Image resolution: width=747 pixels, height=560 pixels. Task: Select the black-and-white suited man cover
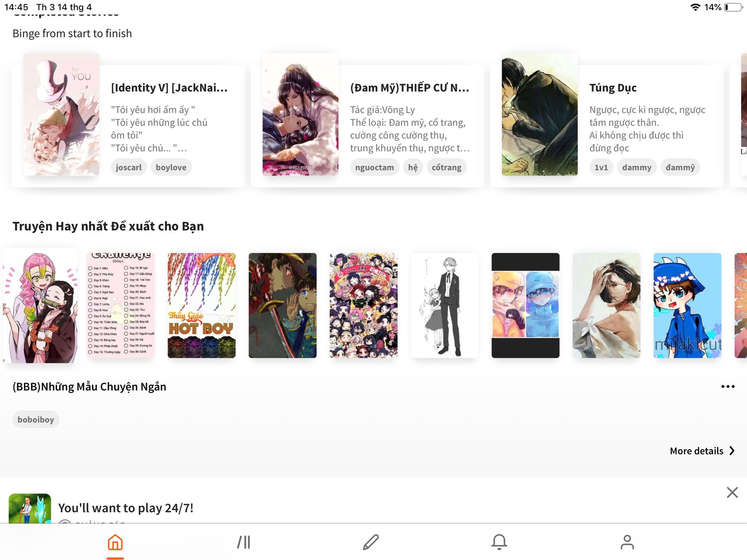[444, 306]
